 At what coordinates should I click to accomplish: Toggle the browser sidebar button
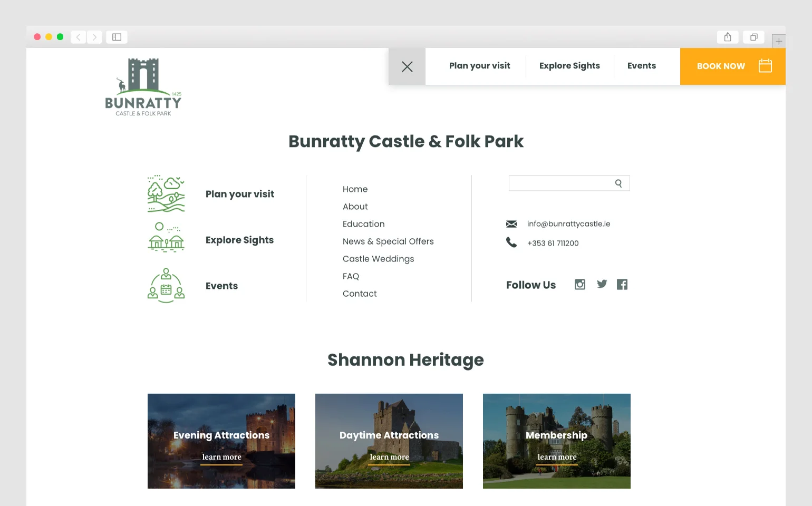tap(117, 37)
